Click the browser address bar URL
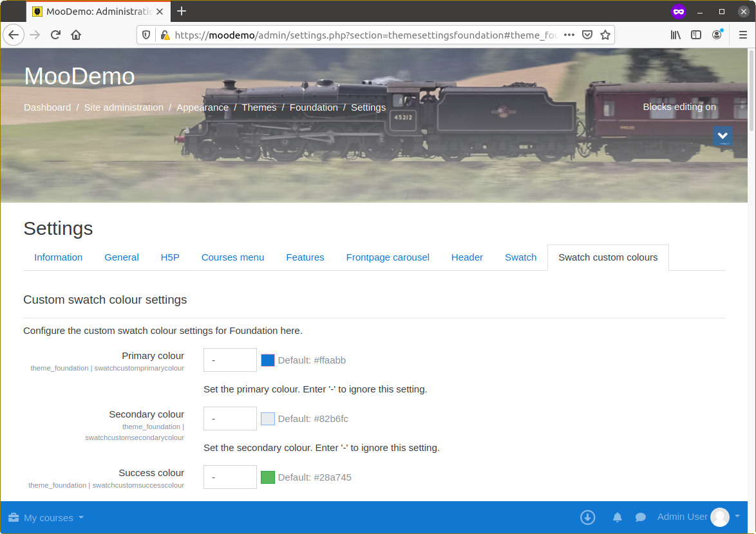This screenshot has height=534, width=756. (x=366, y=35)
